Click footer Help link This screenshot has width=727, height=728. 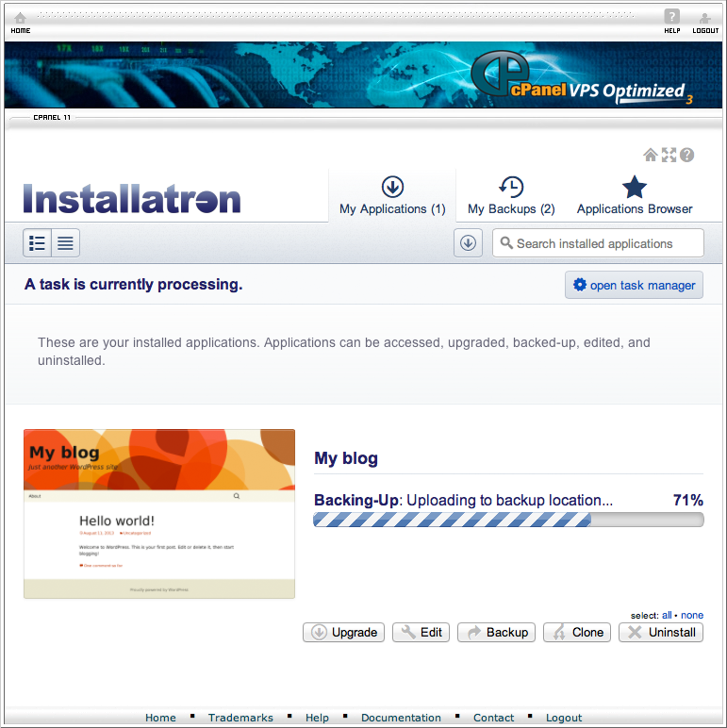click(317, 718)
